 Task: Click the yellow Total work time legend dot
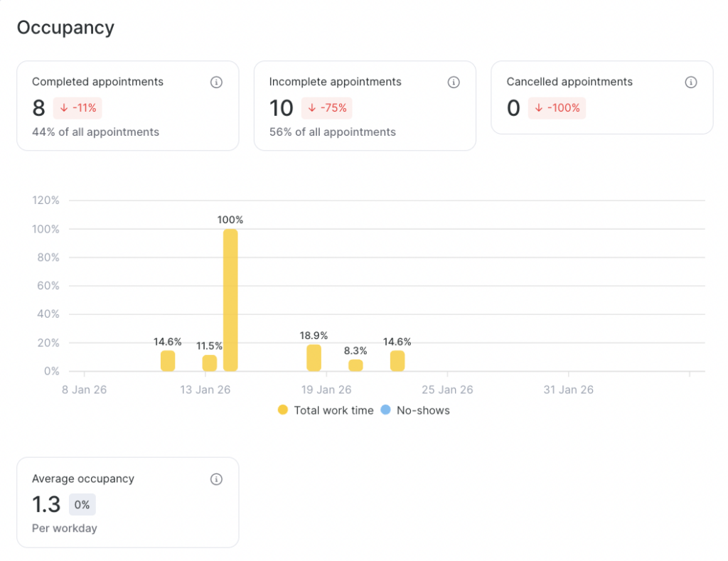283,410
